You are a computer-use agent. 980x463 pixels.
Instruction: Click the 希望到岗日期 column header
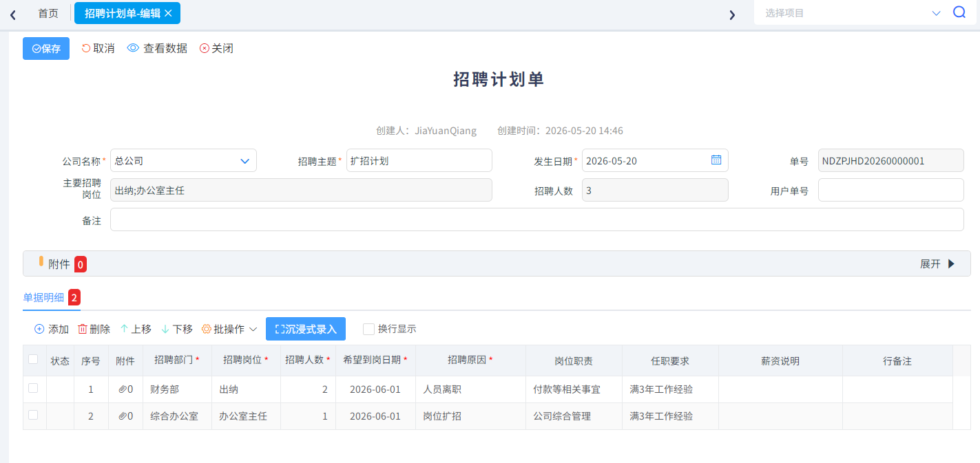pos(375,360)
